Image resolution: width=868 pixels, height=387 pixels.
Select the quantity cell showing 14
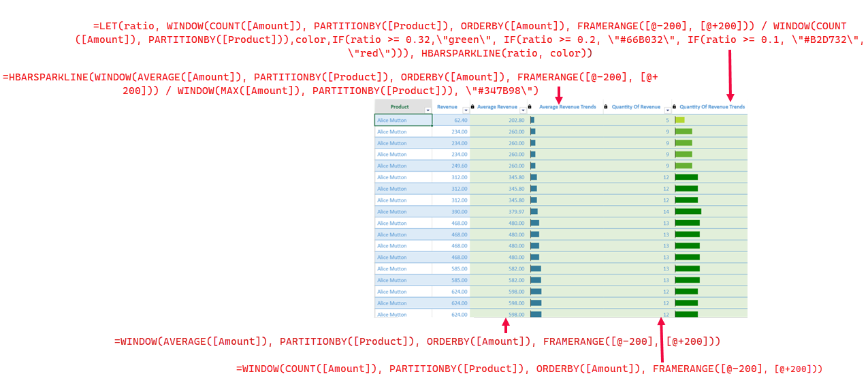(638, 211)
